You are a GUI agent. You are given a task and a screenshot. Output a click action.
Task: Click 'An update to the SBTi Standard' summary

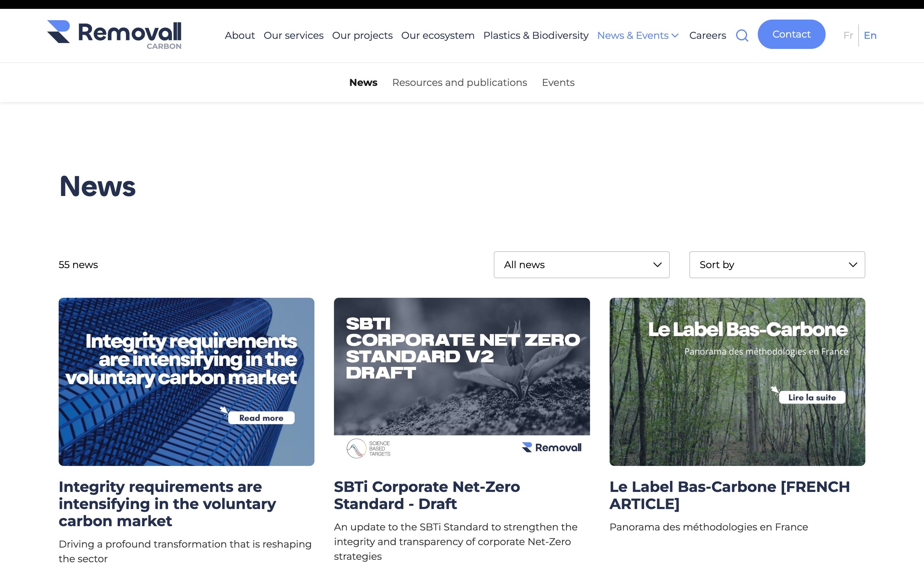(456, 541)
